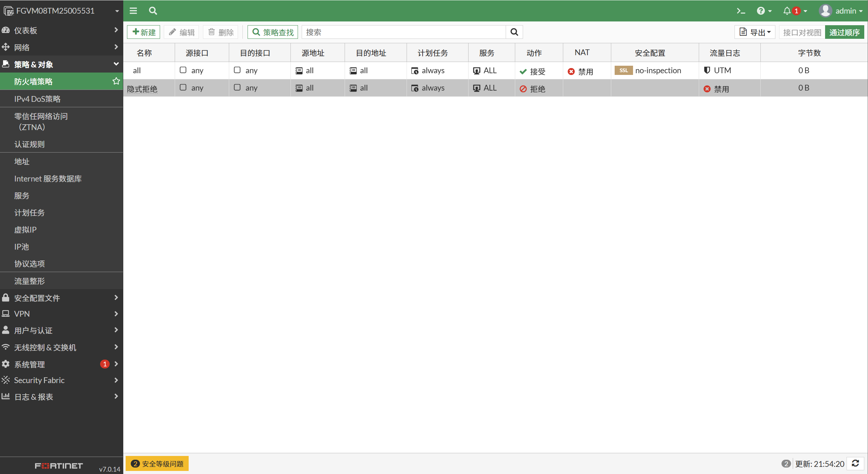868x474 pixels.
Task: Click 目的接口 any in 隐式拒绝 row
Action: click(x=246, y=88)
